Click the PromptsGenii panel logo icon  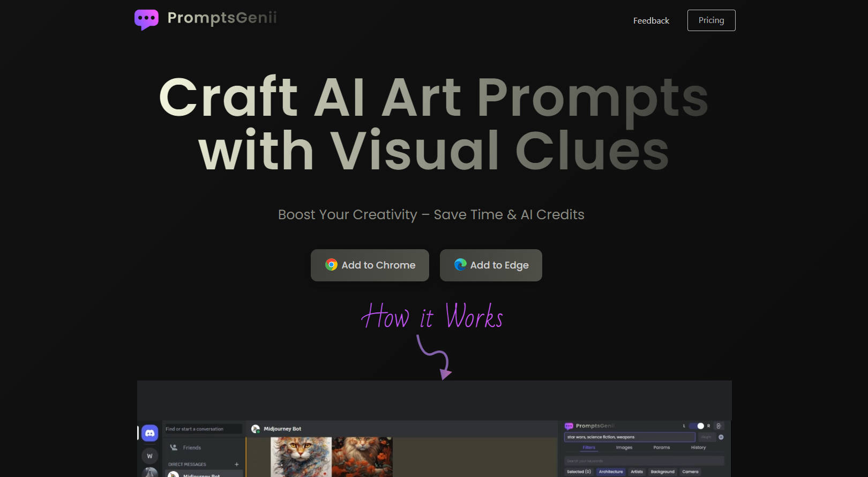coord(568,426)
